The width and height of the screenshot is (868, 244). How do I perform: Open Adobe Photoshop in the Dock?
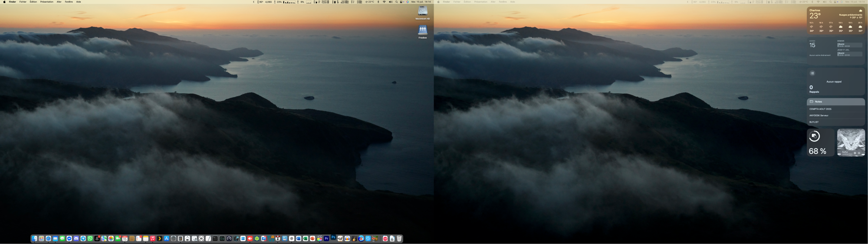[x=333, y=237]
